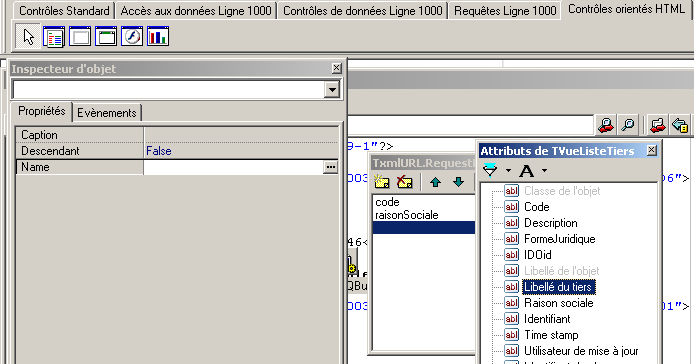
Task: Click the abl icon beside FormeJuridique
Action: click(512, 239)
